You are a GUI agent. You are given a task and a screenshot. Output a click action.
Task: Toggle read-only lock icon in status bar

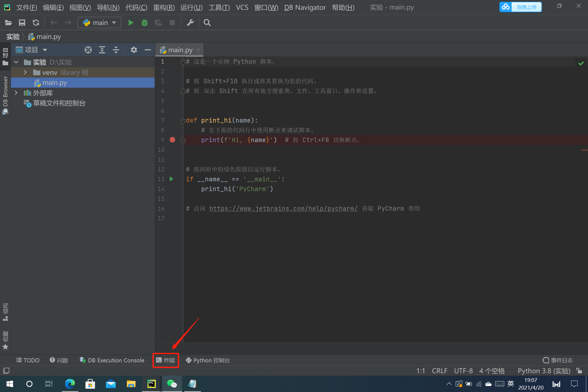click(x=579, y=371)
